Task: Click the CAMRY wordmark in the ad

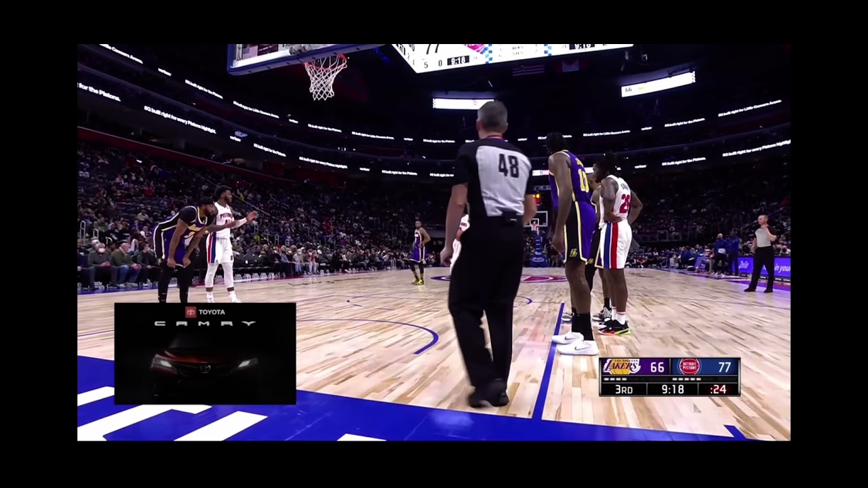Action: point(205,324)
